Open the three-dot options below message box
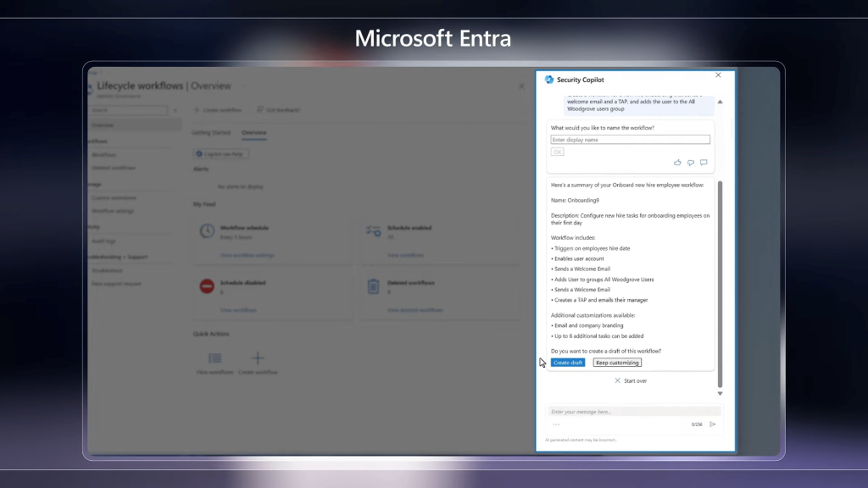This screenshot has height=488, width=868. click(556, 424)
